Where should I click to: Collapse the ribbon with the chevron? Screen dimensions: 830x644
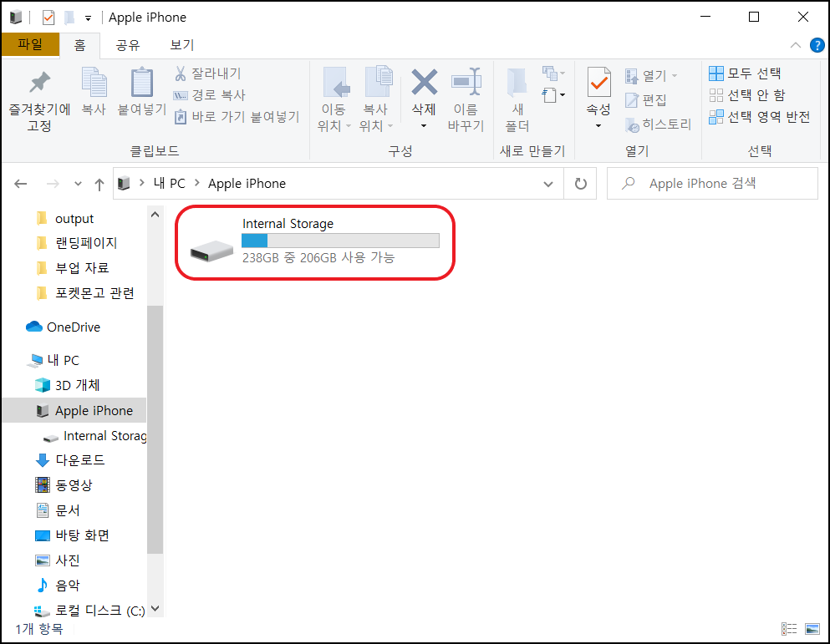click(796, 45)
